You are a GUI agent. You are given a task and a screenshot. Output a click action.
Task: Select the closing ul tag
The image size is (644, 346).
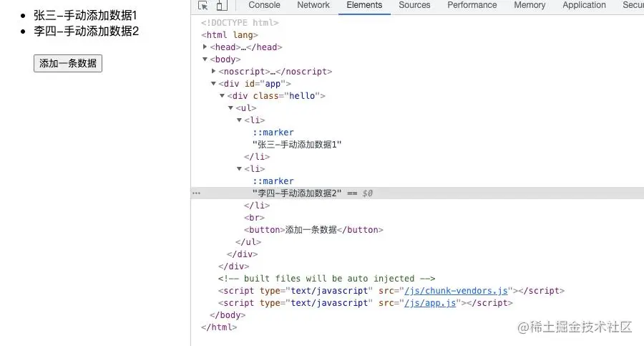click(x=248, y=242)
